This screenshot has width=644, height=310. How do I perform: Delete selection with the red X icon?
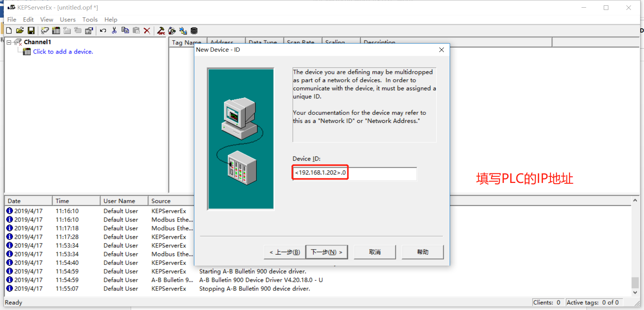coord(147,31)
